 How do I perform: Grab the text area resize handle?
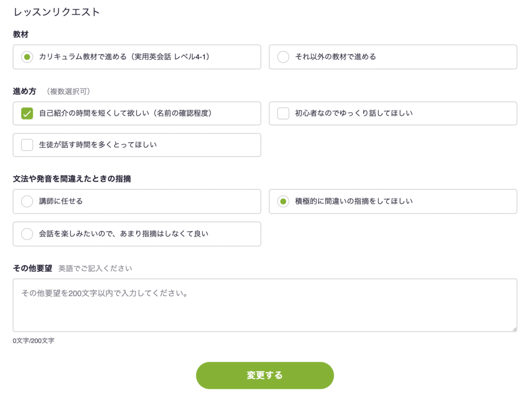[x=514, y=329]
